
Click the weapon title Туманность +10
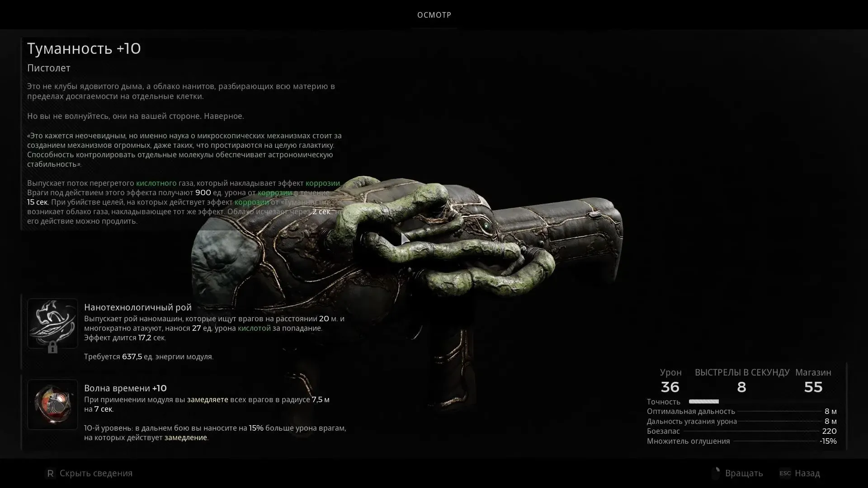pos(84,48)
